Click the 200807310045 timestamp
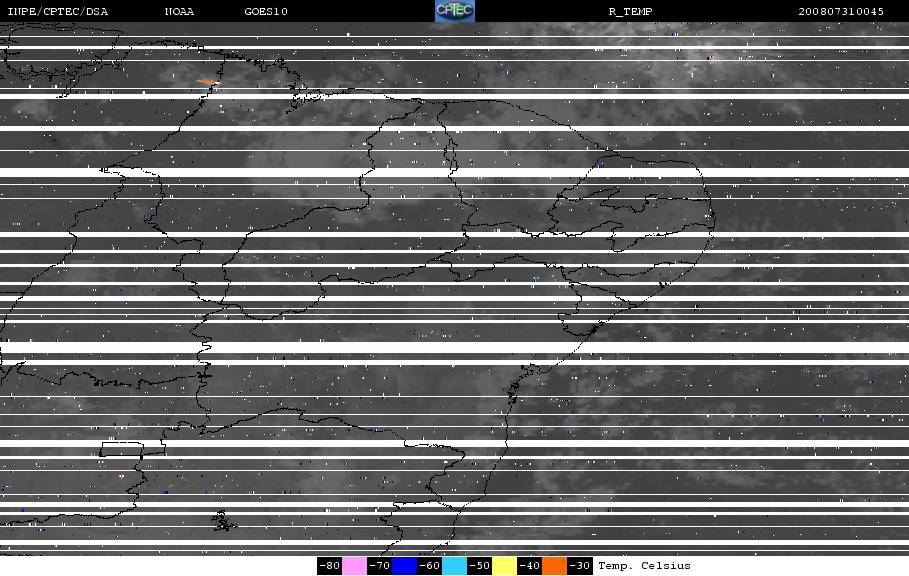909x576 pixels. 841,12
